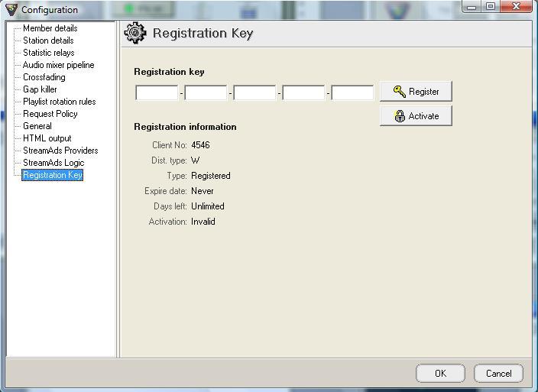
Task: Select Station details section
Action: (x=48, y=40)
